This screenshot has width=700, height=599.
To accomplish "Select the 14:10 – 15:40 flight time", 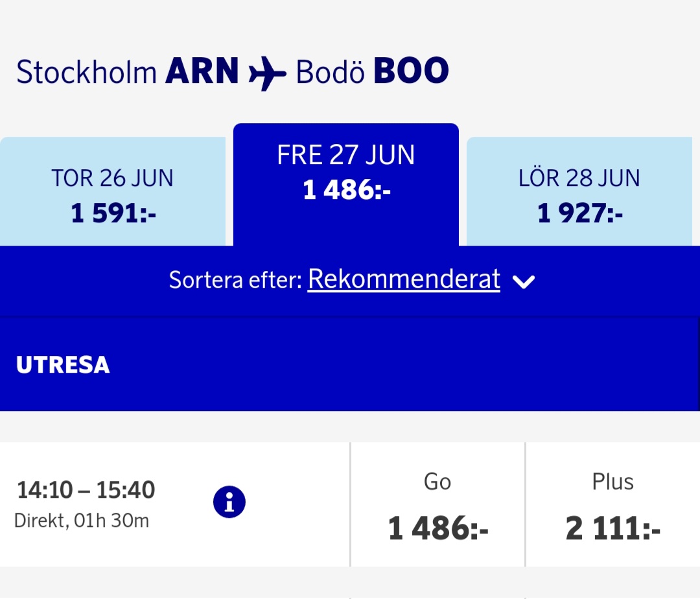I will pos(86,490).
